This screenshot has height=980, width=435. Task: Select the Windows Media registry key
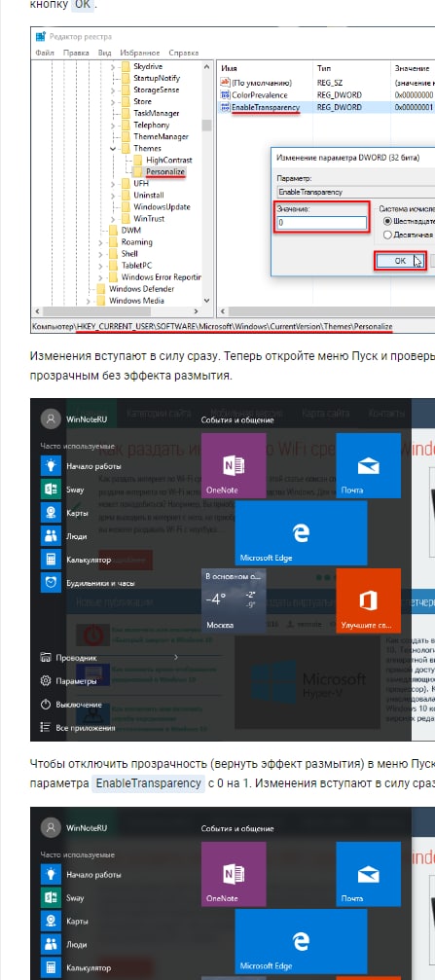(x=136, y=301)
